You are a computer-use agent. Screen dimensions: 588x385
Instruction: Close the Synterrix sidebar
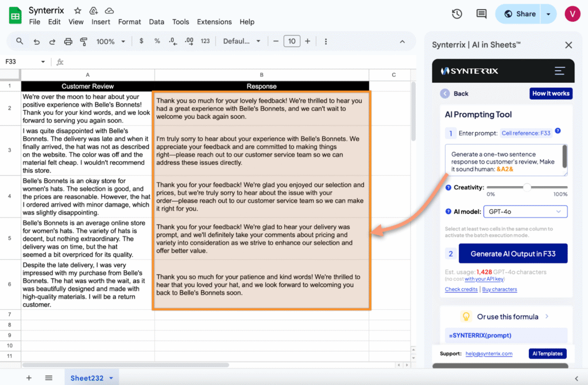tap(568, 45)
